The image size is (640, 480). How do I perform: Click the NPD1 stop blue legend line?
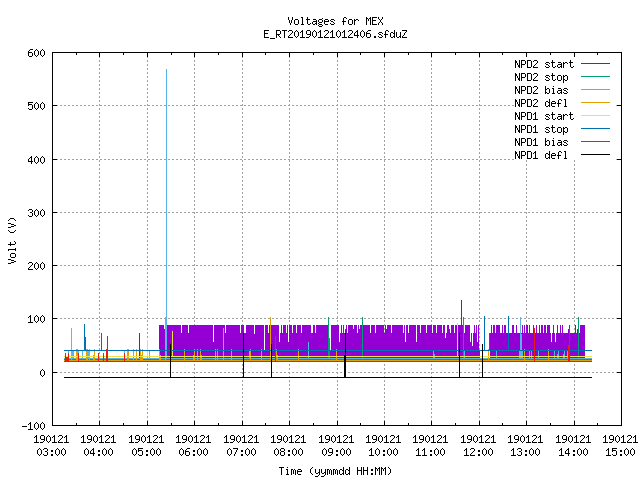595,129
